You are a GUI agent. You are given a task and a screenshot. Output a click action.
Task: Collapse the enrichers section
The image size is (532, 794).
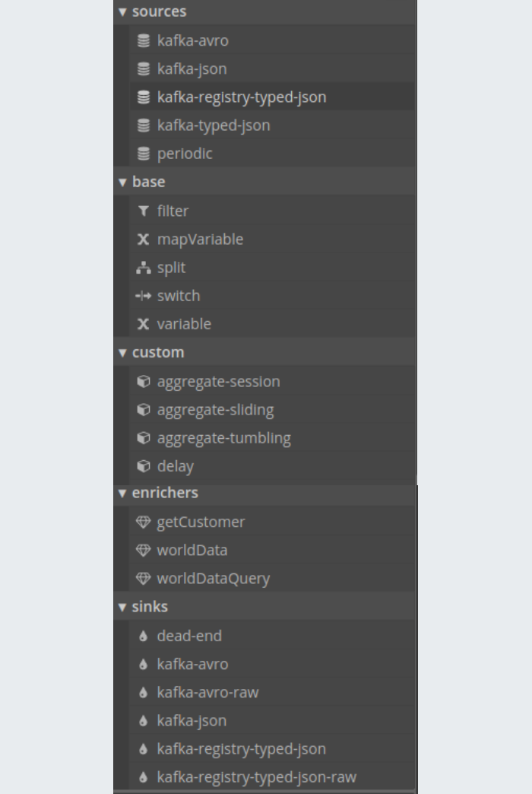click(x=122, y=494)
